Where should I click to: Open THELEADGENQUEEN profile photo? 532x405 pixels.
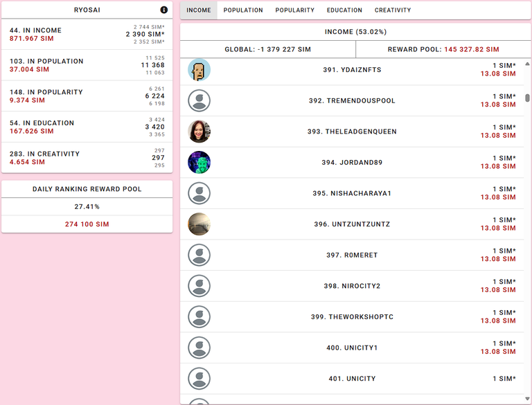coord(199,132)
